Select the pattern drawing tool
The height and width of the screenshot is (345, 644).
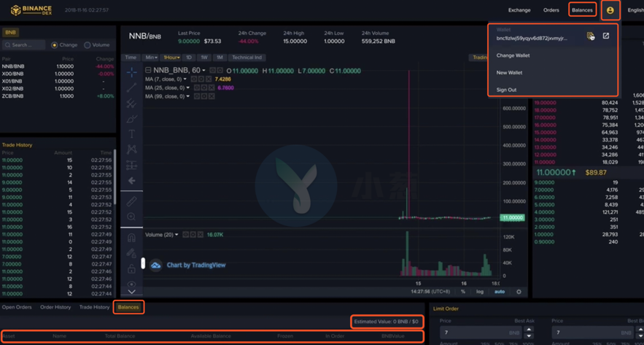(131, 150)
